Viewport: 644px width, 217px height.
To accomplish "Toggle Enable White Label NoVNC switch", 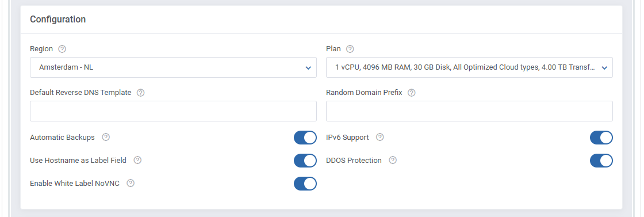I will click(305, 184).
